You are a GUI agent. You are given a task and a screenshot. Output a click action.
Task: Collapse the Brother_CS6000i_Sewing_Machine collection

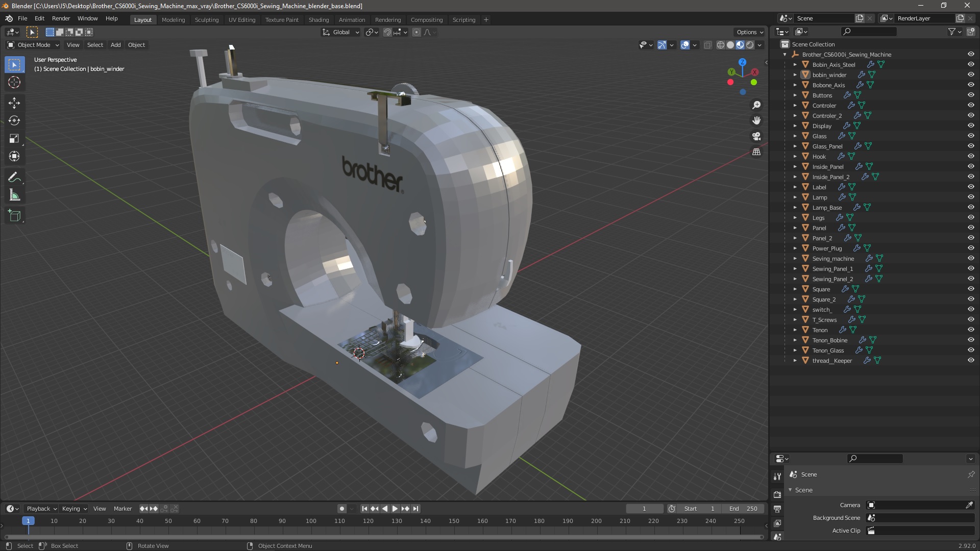point(785,55)
